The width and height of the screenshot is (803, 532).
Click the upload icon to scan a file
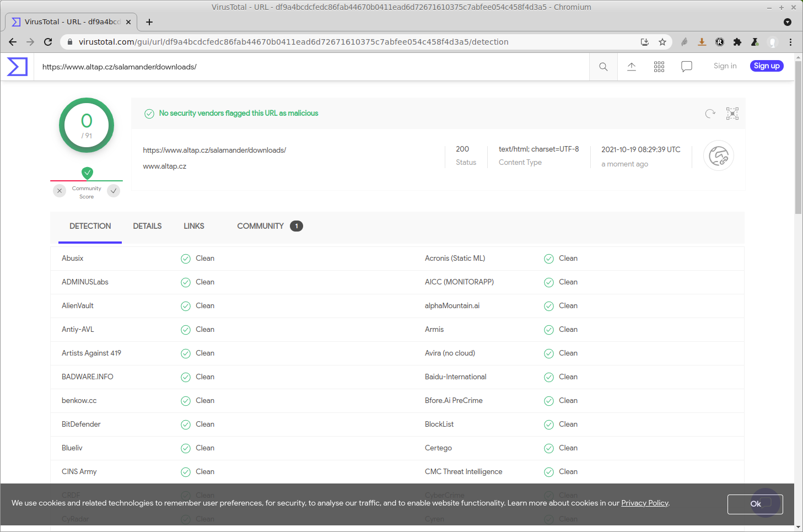pos(631,66)
